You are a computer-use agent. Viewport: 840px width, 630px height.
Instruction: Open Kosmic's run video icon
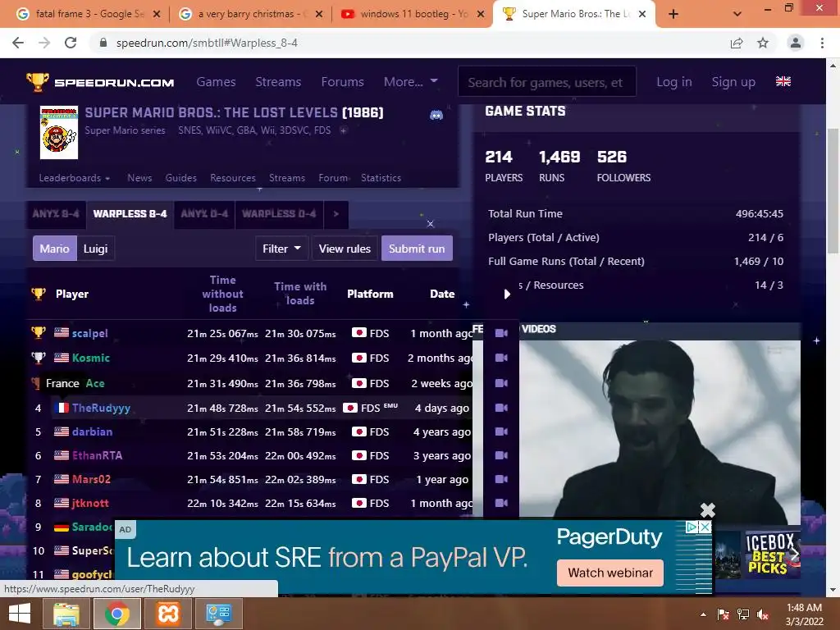[x=501, y=358]
